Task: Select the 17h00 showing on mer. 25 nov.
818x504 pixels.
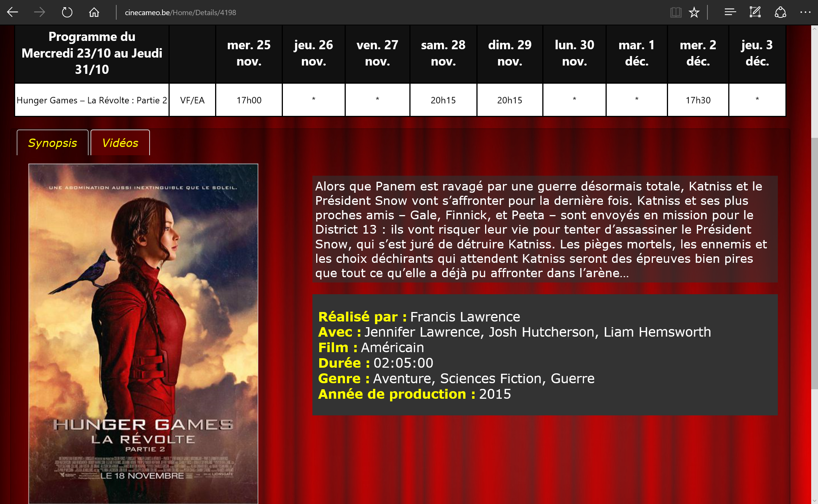Action: [249, 100]
